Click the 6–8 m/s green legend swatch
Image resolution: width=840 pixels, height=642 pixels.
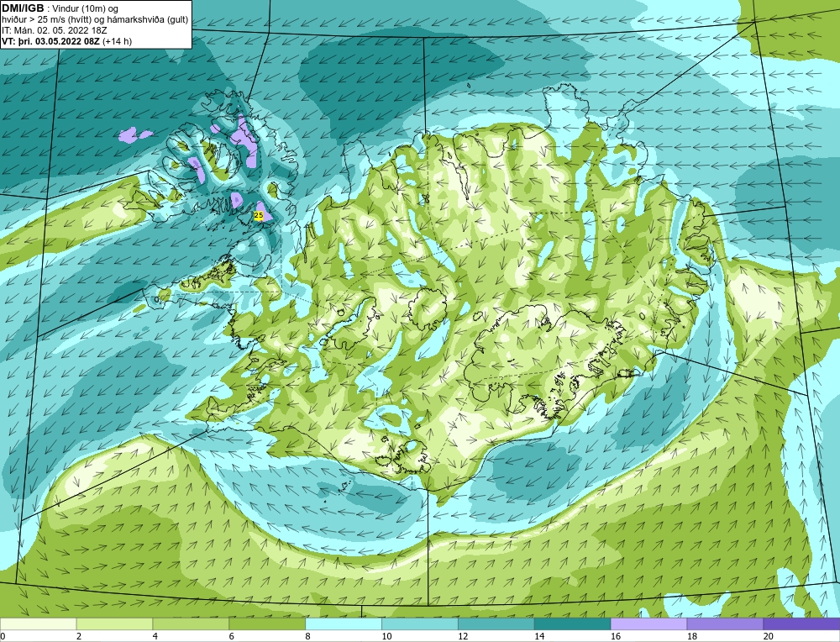267,624
